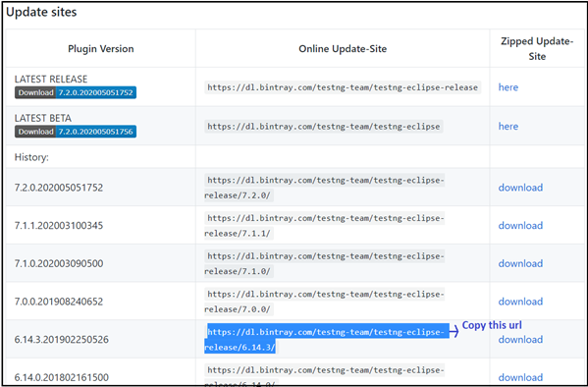This screenshot has height=387, width=588.
Task: Click the LATEST BETA Download 7.2.0.202005051756 badge
Action: pos(76,132)
